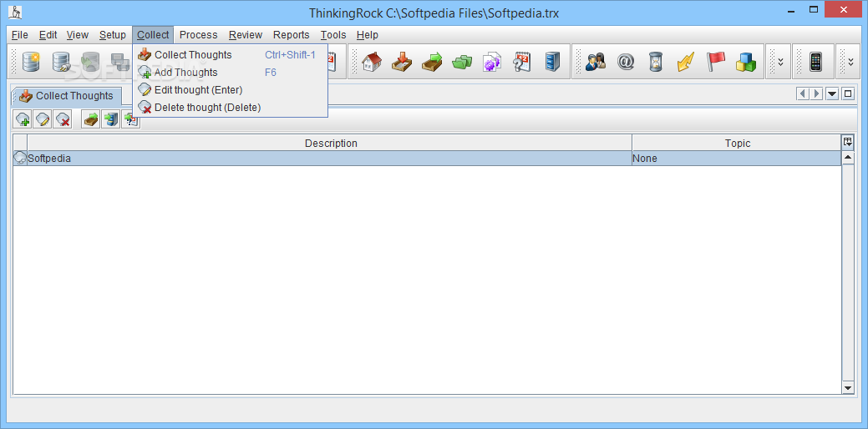Click the grayed stacked windows toolbar icon
This screenshot has height=429, width=868.
click(119, 62)
